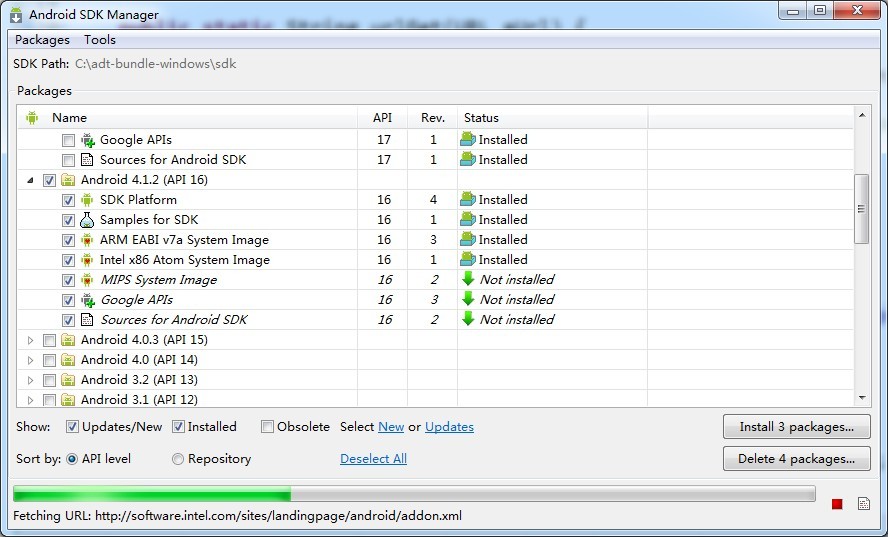The width and height of the screenshot is (888, 537).
Task: Collapse the Android 4.1.2 (API 16) group
Action: 31,181
